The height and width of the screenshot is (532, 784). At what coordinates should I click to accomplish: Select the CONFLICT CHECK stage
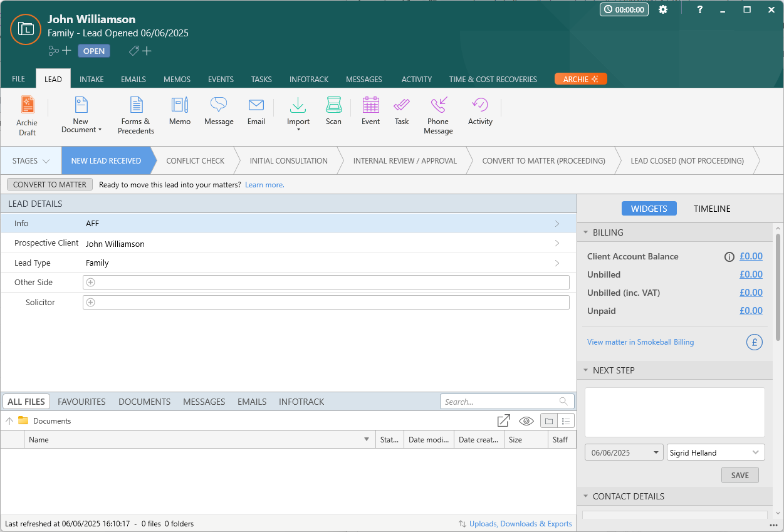click(x=195, y=161)
